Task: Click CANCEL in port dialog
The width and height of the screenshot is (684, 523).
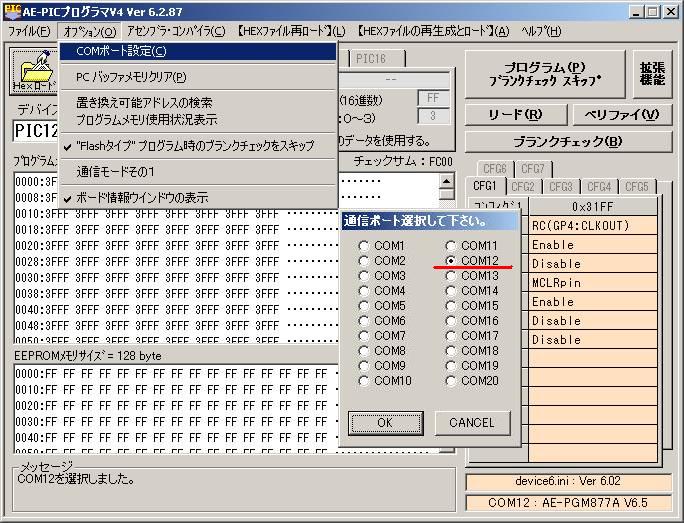Action: [x=472, y=423]
